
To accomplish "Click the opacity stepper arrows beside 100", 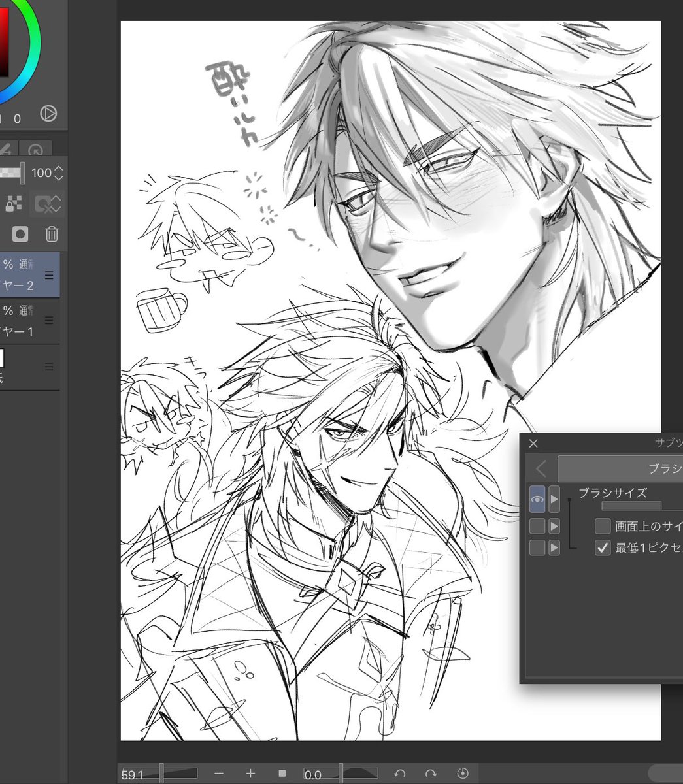I will [59, 172].
